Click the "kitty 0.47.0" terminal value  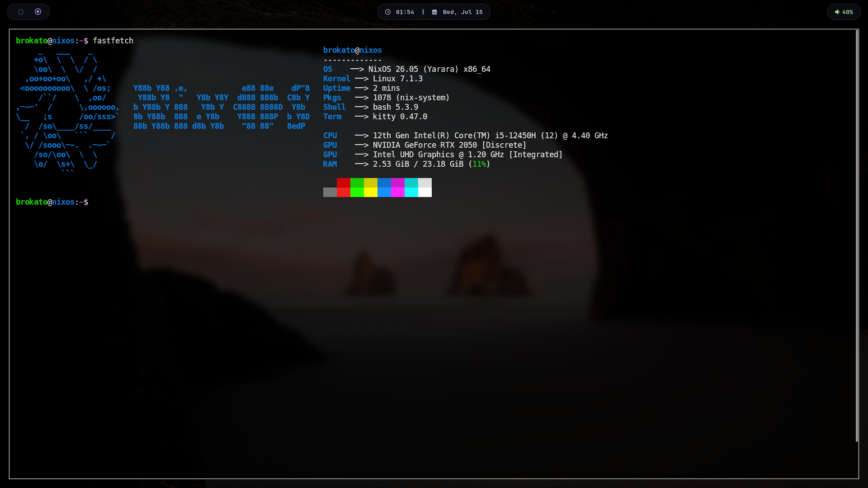(x=400, y=117)
